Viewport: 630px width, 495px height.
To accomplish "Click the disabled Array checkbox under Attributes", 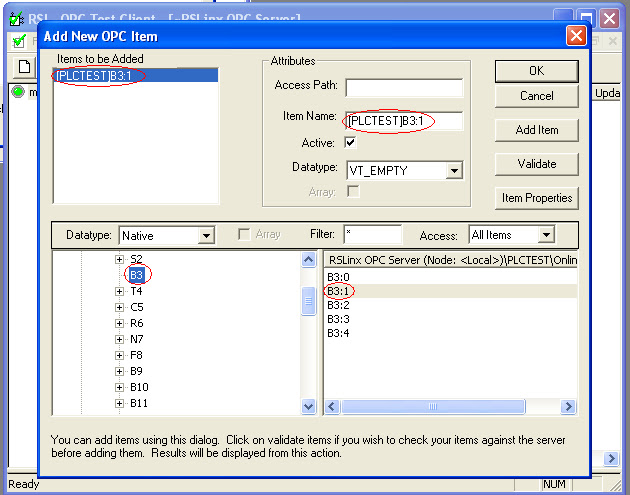I will [353, 191].
